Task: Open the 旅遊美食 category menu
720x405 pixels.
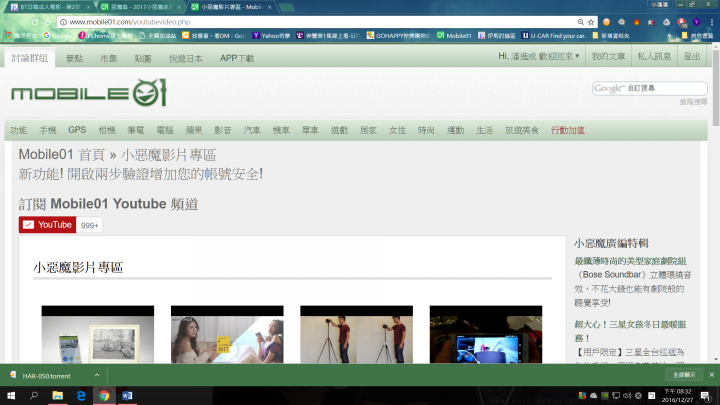Action: [522, 130]
